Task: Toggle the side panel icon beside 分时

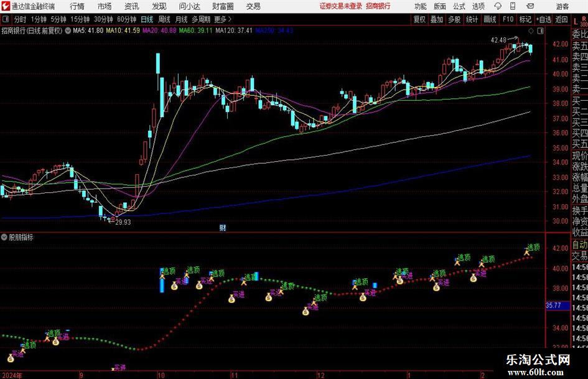Action: click(6, 19)
